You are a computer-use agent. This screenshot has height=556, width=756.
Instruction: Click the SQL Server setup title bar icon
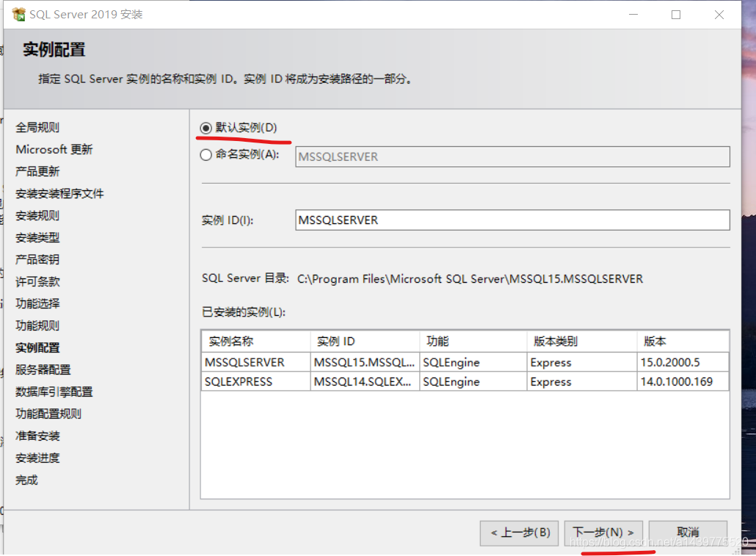[x=19, y=15]
